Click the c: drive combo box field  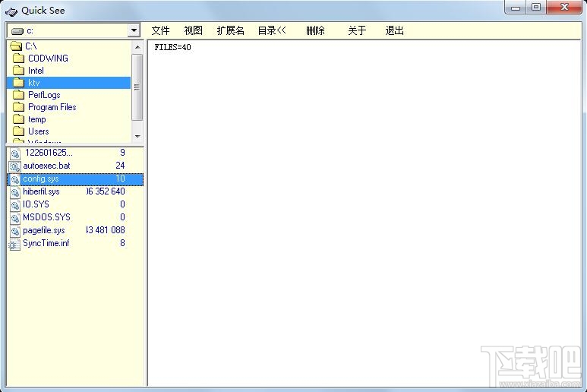[x=74, y=30]
